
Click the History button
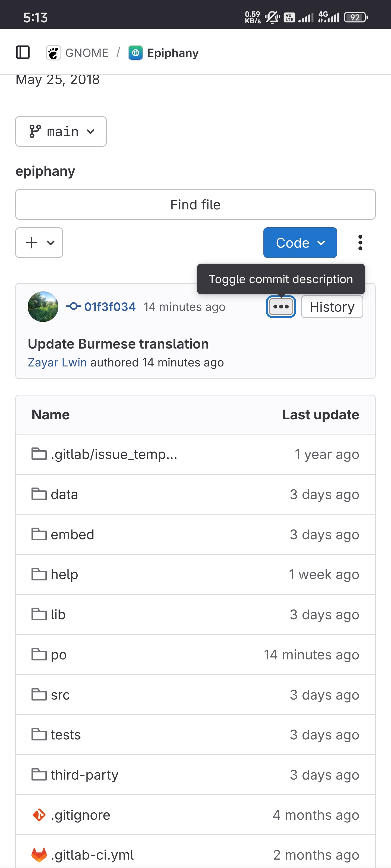[332, 307]
